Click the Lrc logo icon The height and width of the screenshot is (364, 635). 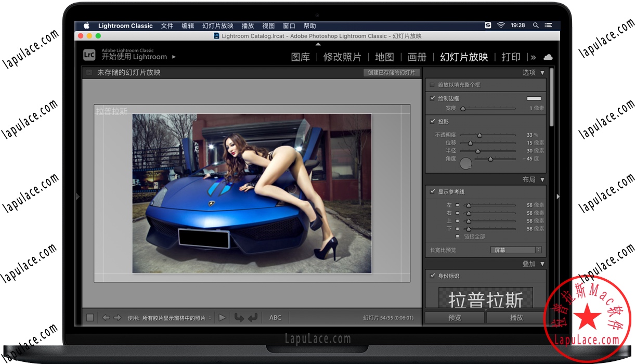(x=89, y=55)
